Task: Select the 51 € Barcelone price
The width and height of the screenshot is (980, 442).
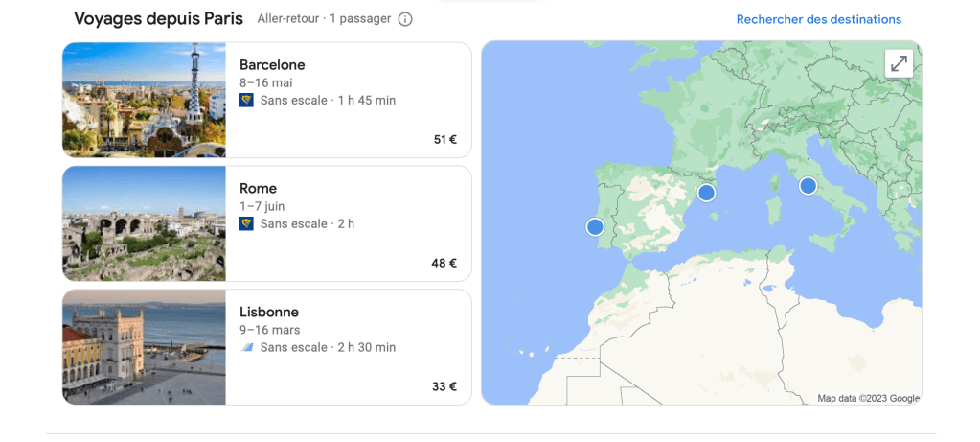Action: point(444,139)
